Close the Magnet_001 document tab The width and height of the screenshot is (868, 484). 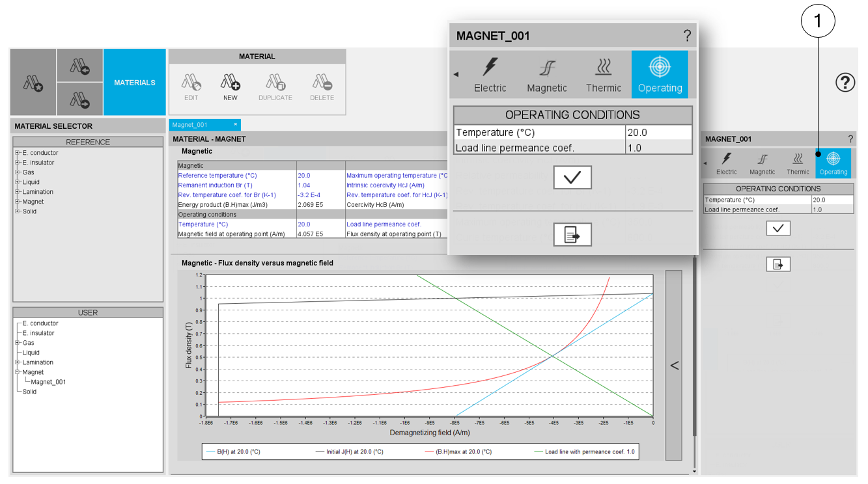coord(236,124)
